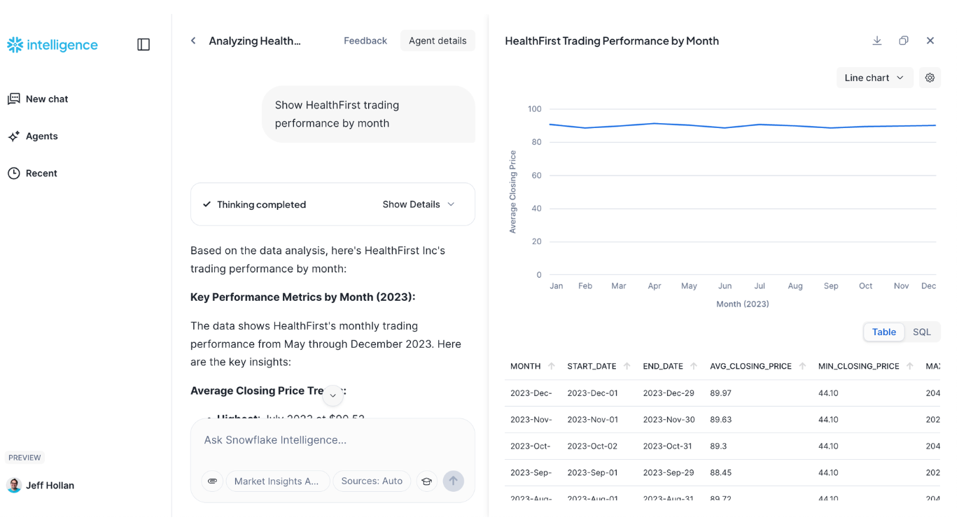Click the Apr label on chart axis
Screen dimensions: 980x529
654,286
